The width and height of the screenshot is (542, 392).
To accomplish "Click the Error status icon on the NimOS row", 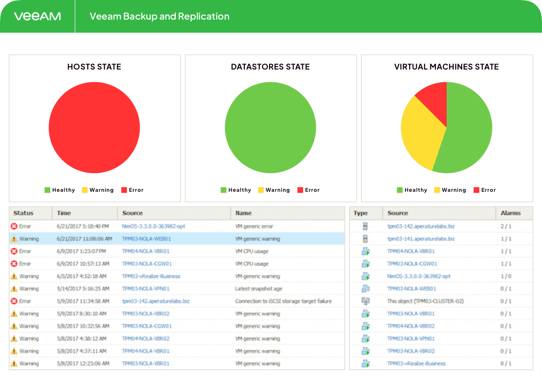I will pos(13,226).
